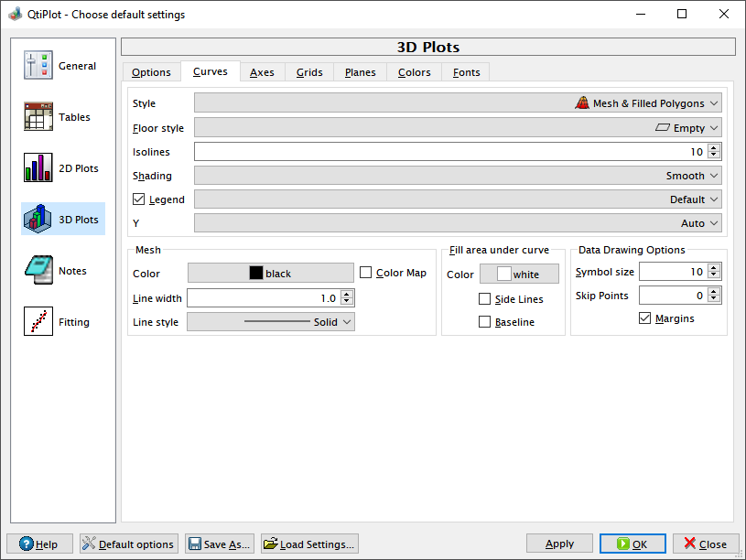
Task: Open Load Settings folder button
Action: coord(309,544)
